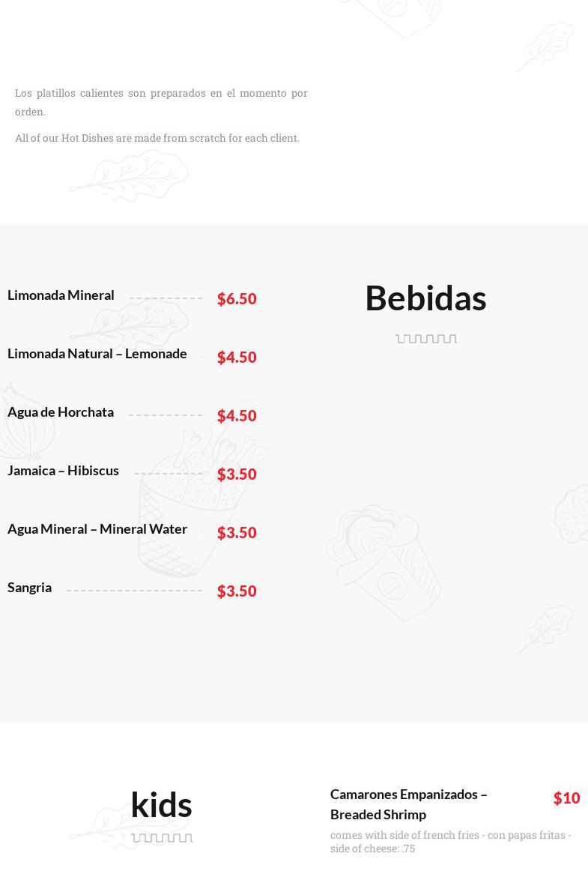Click the Spanish hot dishes note paragraph

pyautogui.click(x=161, y=102)
